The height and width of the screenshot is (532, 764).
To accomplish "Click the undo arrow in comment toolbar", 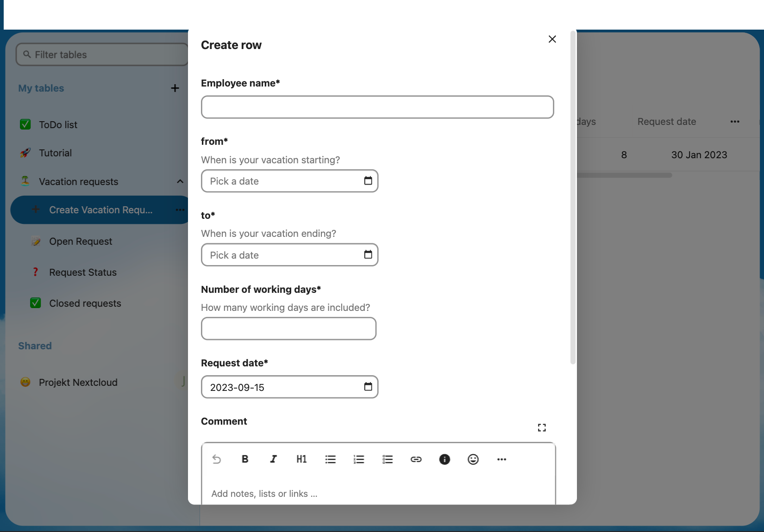I will (216, 459).
